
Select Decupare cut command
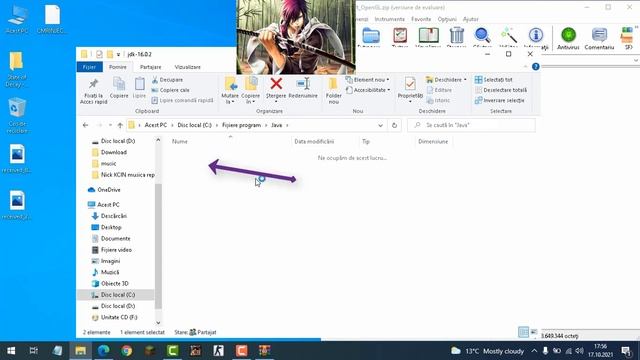(x=167, y=80)
